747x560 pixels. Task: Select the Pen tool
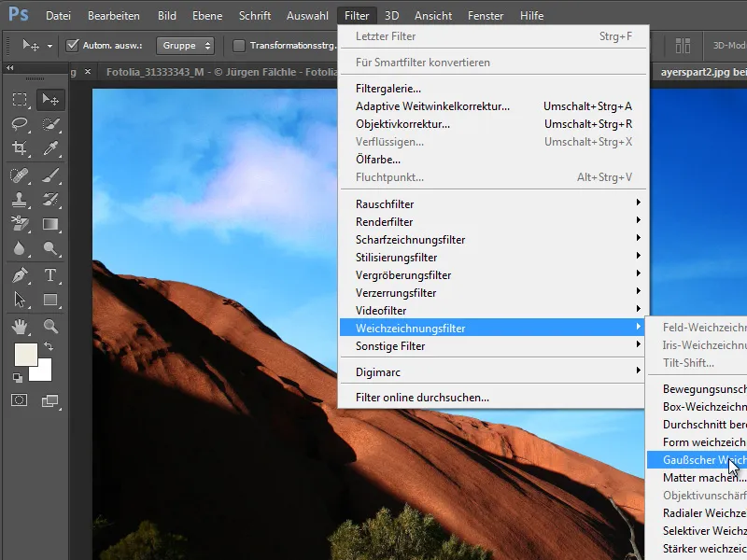point(20,275)
